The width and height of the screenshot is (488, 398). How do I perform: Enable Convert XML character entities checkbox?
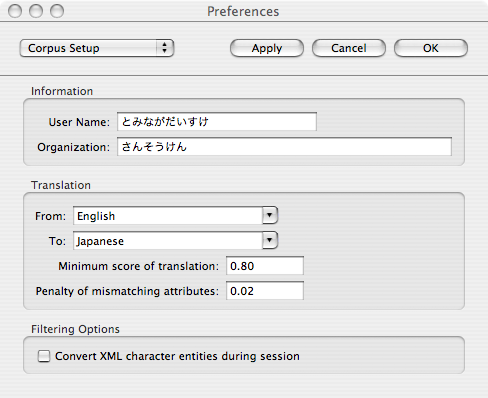click(44, 356)
